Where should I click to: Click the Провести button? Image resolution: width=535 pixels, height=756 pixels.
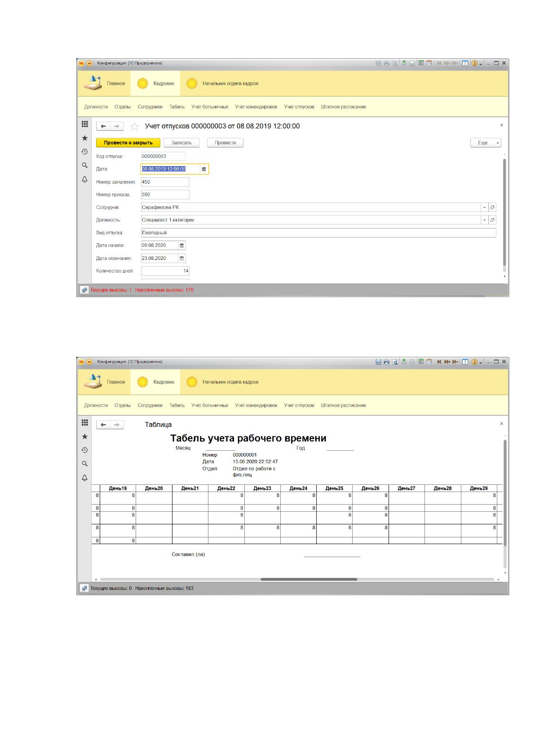(x=225, y=143)
